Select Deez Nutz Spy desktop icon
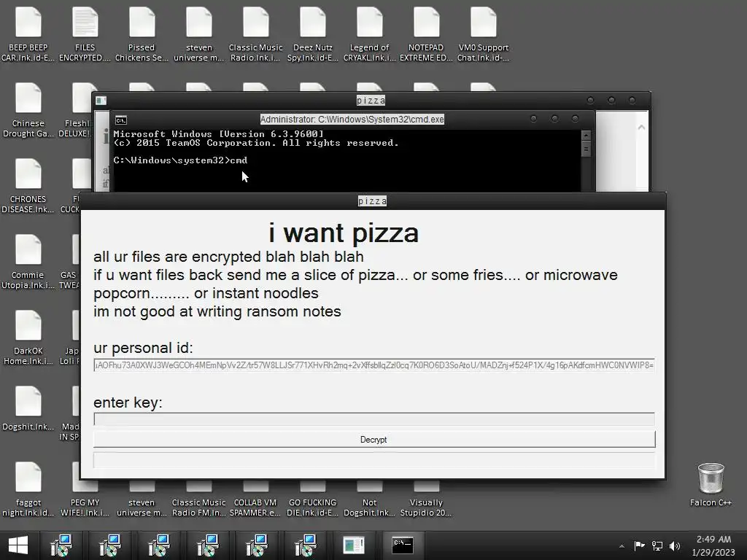This screenshot has height=560, width=747. click(x=312, y=34)
